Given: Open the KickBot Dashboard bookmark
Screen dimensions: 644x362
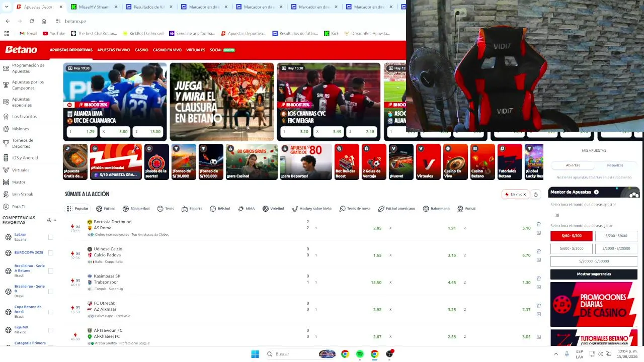Looking at the screenshot, I should (143, 33).
